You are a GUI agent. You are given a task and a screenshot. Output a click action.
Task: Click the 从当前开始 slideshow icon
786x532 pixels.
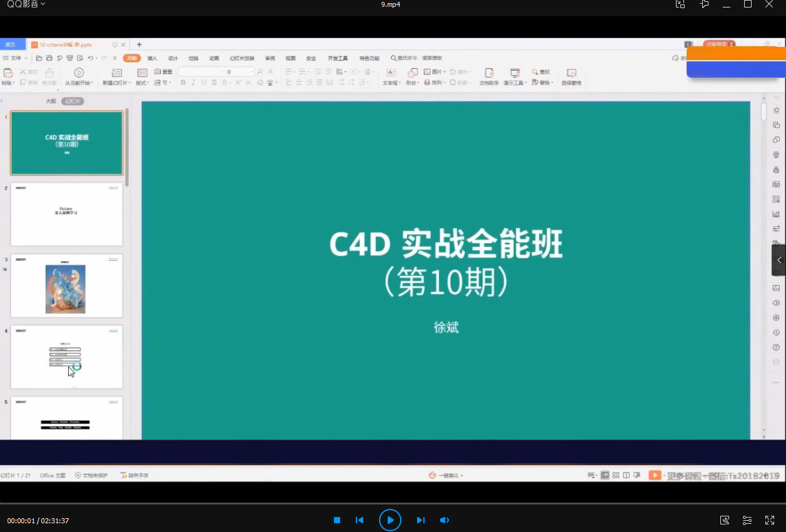click(79, 73)
